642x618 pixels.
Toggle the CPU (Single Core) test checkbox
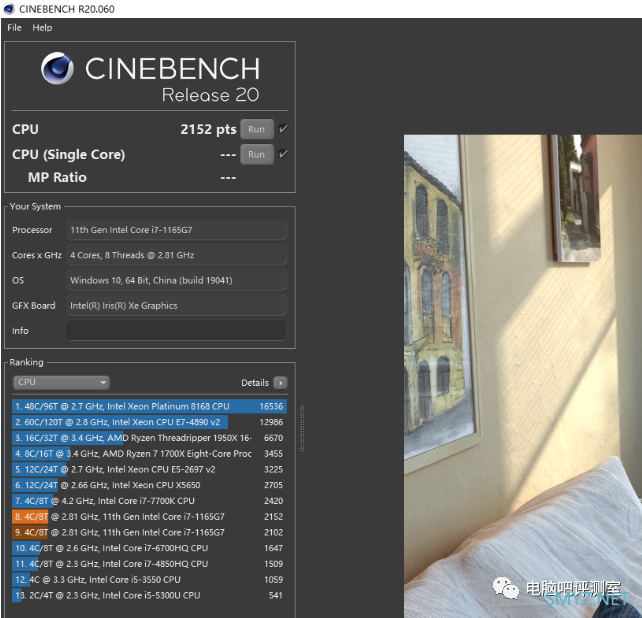[x=283, y=154]
